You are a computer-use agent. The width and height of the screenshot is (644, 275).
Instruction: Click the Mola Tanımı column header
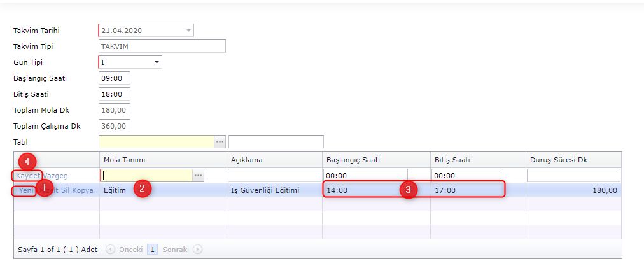coord(123,159)
